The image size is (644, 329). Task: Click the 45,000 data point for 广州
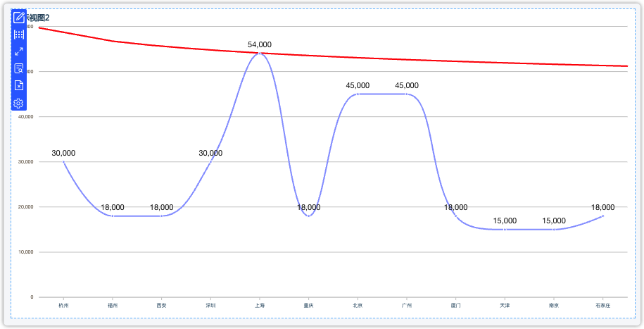407,94
